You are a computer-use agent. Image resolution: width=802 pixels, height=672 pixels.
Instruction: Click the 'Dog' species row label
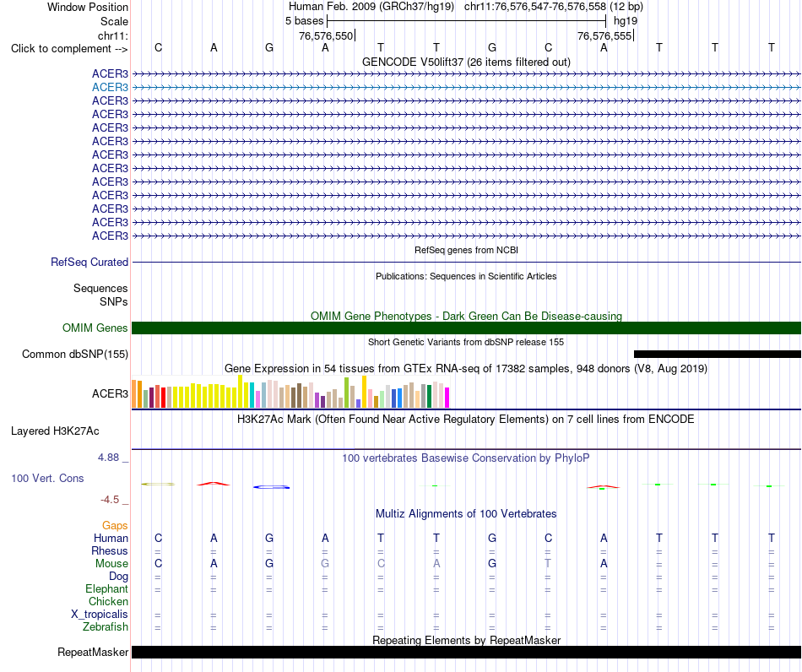[x=119, y=577]
